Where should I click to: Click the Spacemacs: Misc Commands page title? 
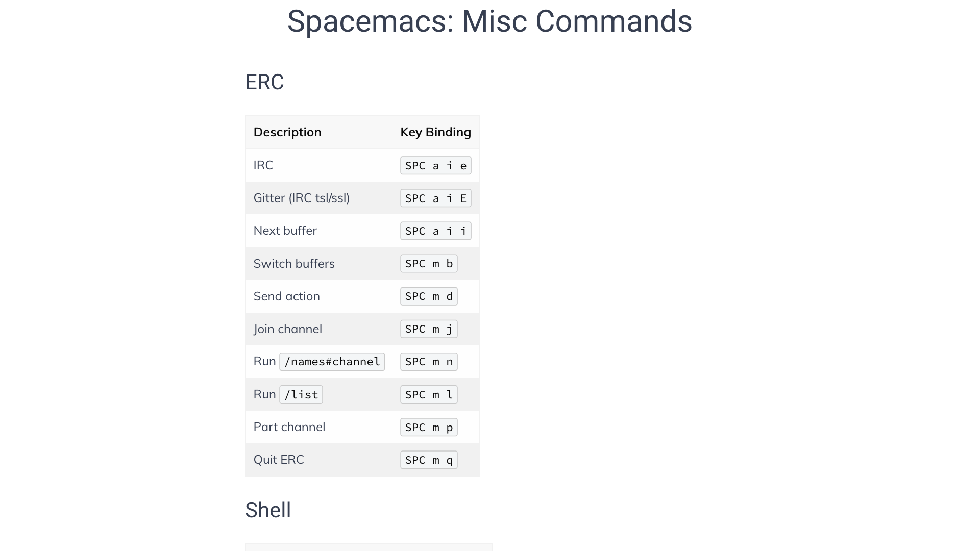[489, 21]
